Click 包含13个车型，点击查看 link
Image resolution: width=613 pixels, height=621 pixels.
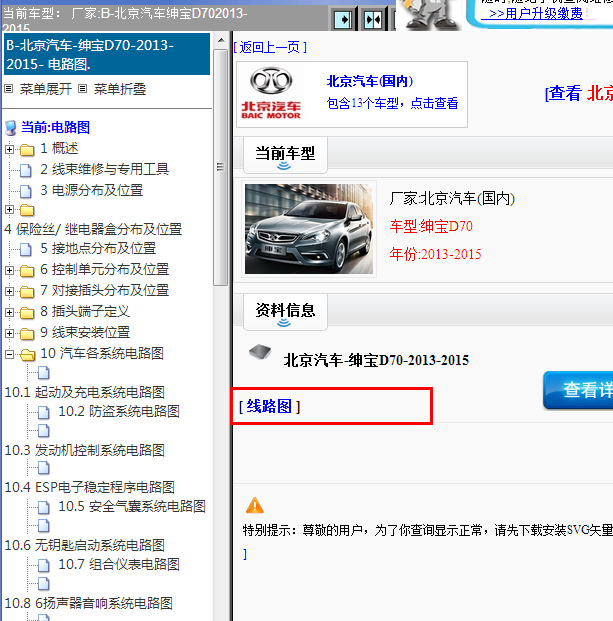(392, 103)
